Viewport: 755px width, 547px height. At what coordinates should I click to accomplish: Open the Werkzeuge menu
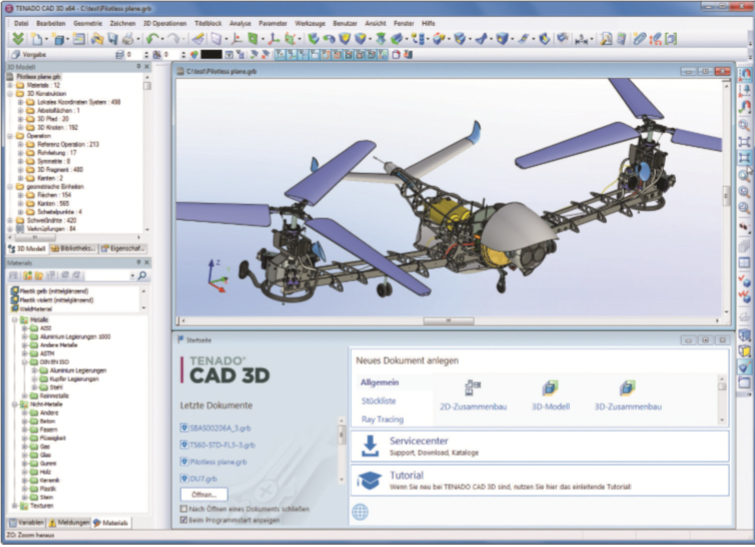pyautogui.click(x=310, y=23)
